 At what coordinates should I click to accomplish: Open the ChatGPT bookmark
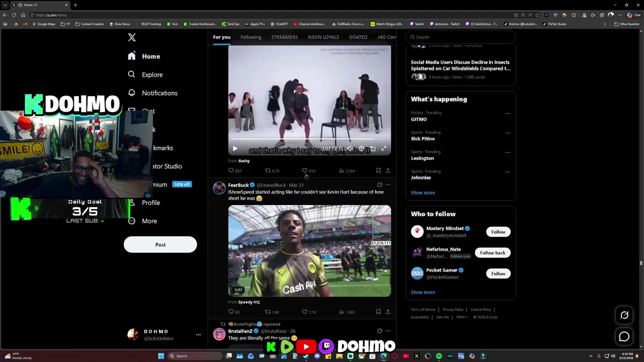279,24
